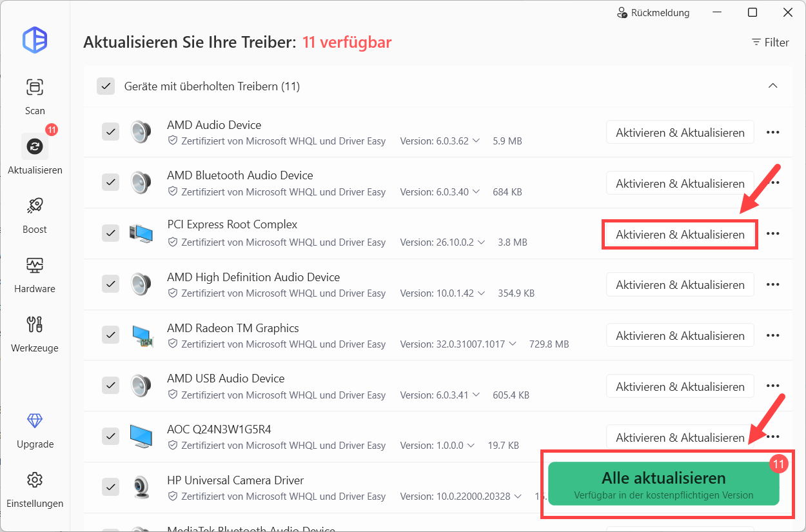
Task: Click the HP Universal Camera Driver name
Action: click(235, 480)
